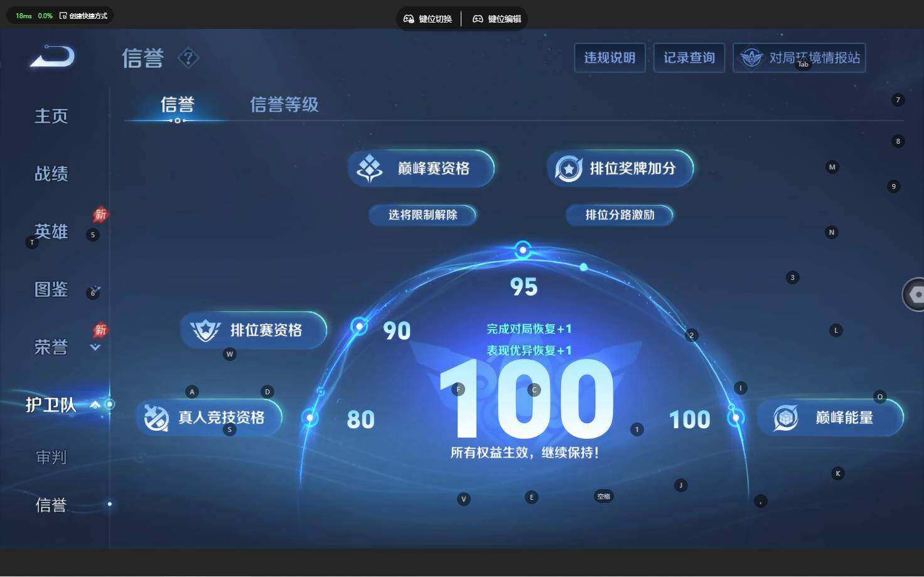This screenshot has height=577, width=924.
Task: Open 荣誉 in sidebar
Action: [51, 347]
